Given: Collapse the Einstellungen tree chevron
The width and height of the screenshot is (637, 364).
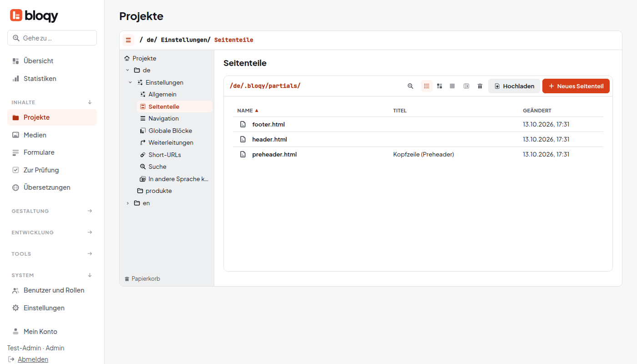Looking at the screenshot, I should pos(130,82).
